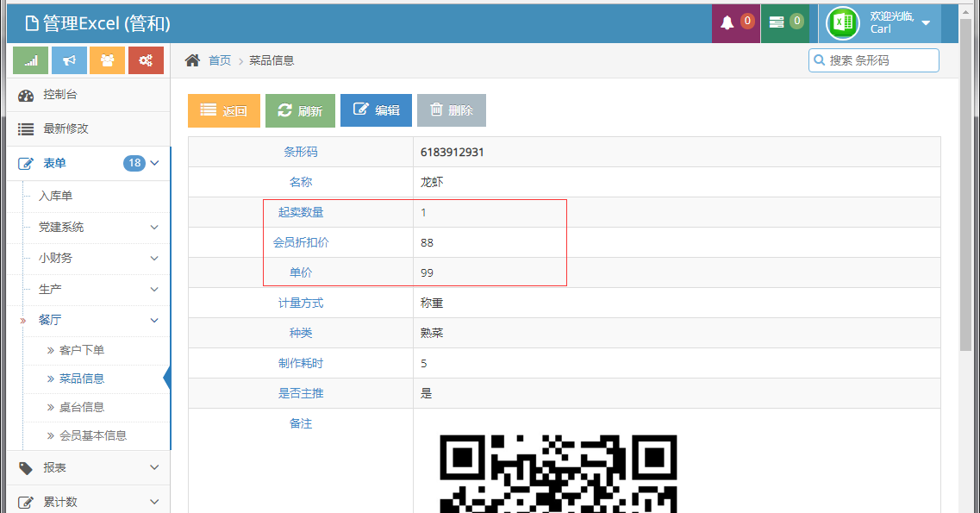Click the blue megaphone shortcut button
The height and width of the screenshot is (513, 980).
(69, 60)
